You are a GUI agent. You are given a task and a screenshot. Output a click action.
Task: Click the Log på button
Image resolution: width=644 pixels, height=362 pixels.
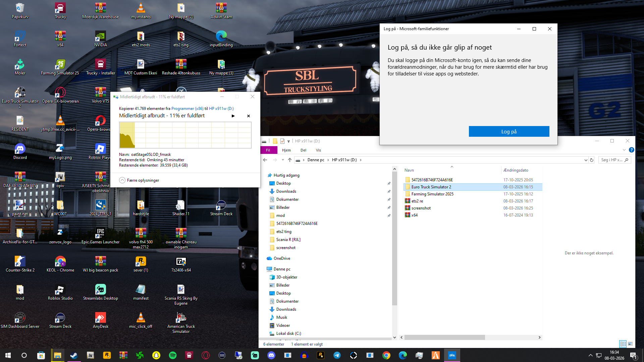[509, 131]
